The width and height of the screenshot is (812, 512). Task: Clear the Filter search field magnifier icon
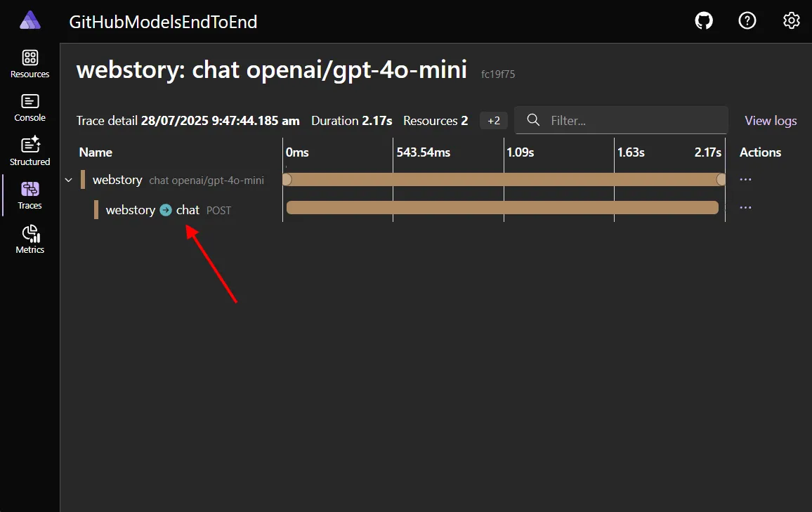[x=533, y=120]
